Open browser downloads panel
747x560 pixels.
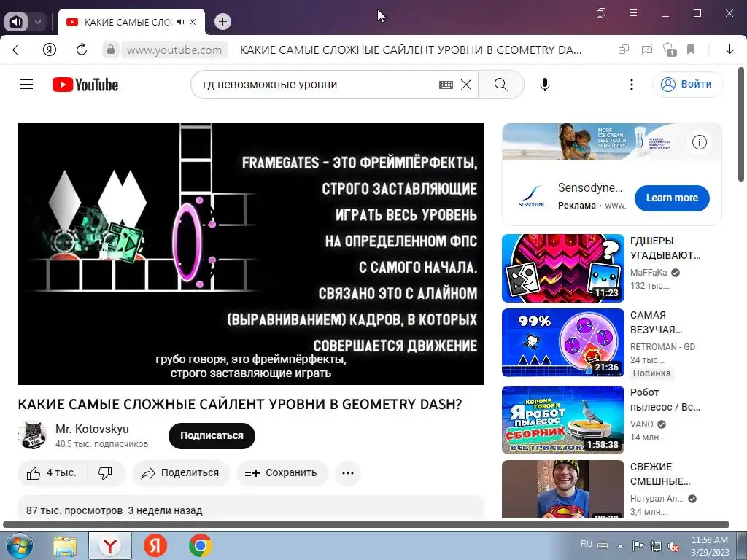click(729, 50)
